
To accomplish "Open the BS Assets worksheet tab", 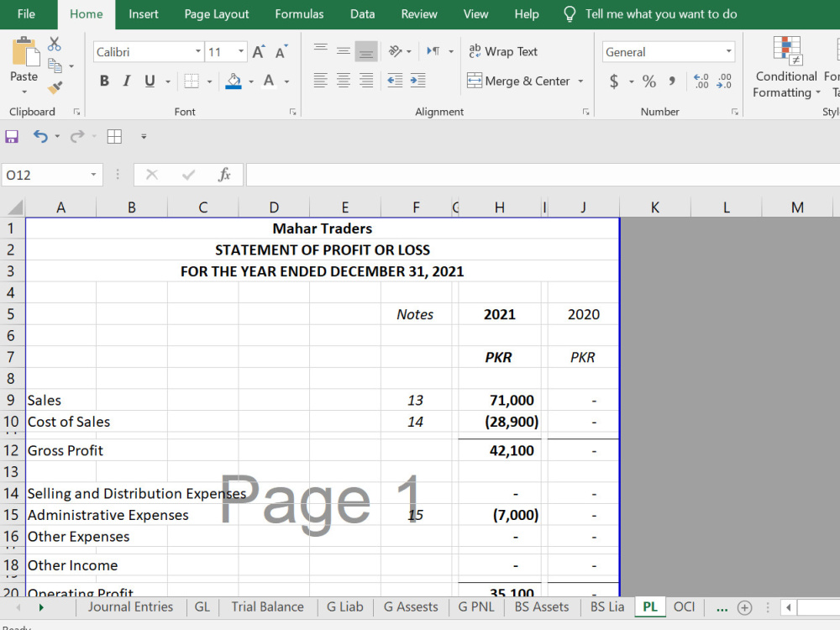I will pos(542,606).
